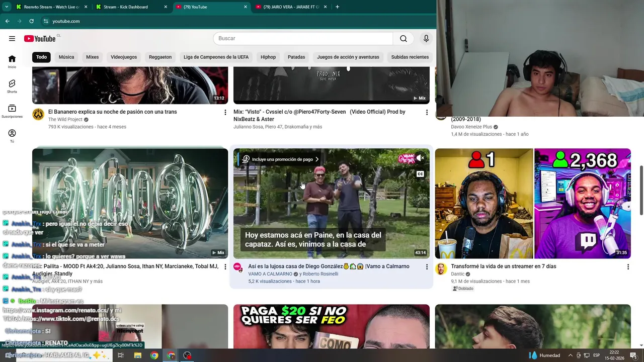This screenshot has width=644, height=362.
Task: Select the Videojuegos filter chip
Action: click(x=124, y=57)
